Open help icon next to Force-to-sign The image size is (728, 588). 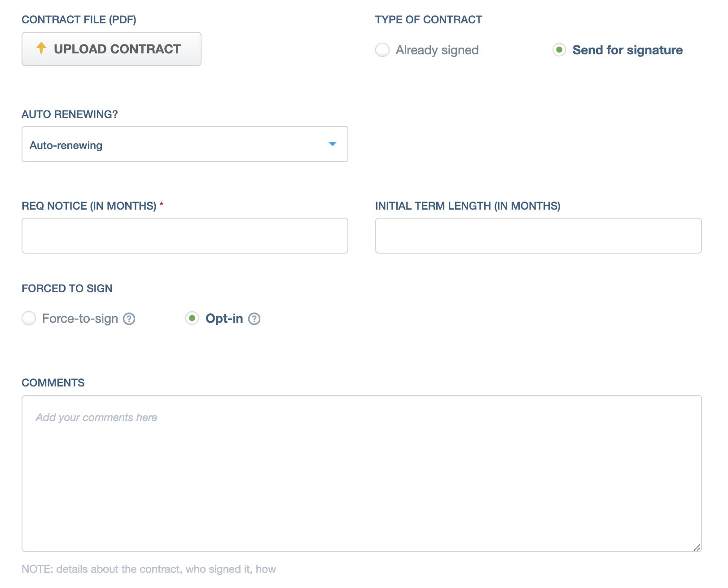(129, 319)
